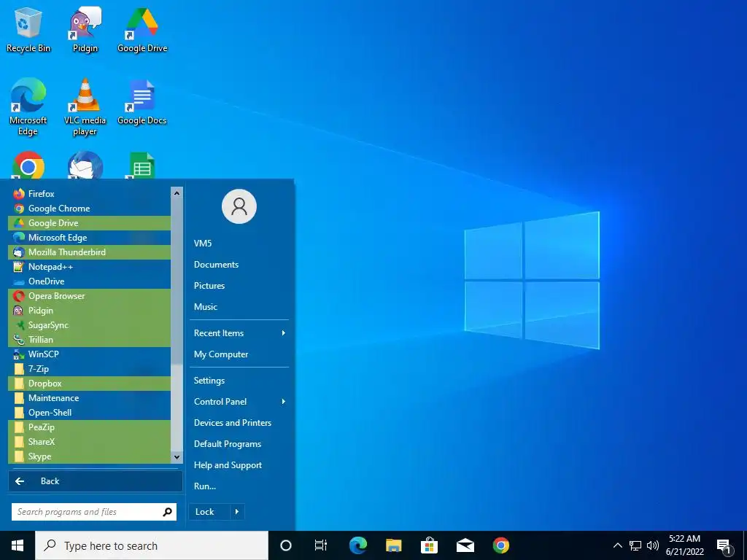Open File Explorer from the taskbar
The width and height of the screenshot is (747, 560).
[393, 545]
